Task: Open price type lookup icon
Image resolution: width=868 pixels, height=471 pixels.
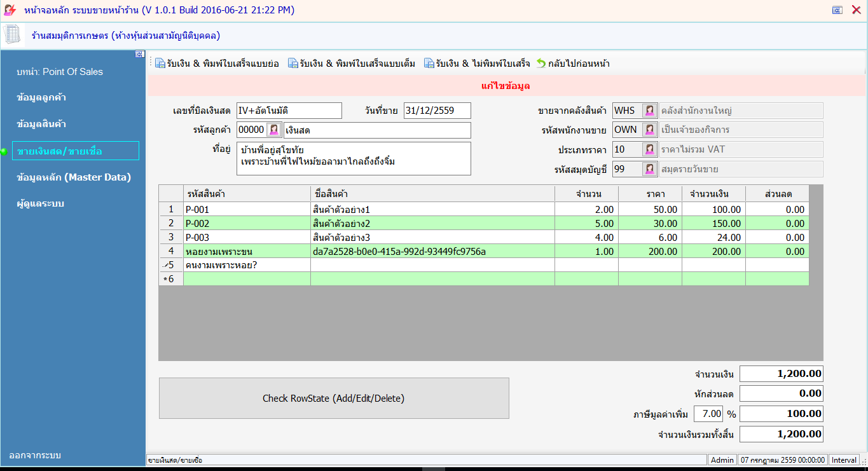Action: tap(649, 149)
